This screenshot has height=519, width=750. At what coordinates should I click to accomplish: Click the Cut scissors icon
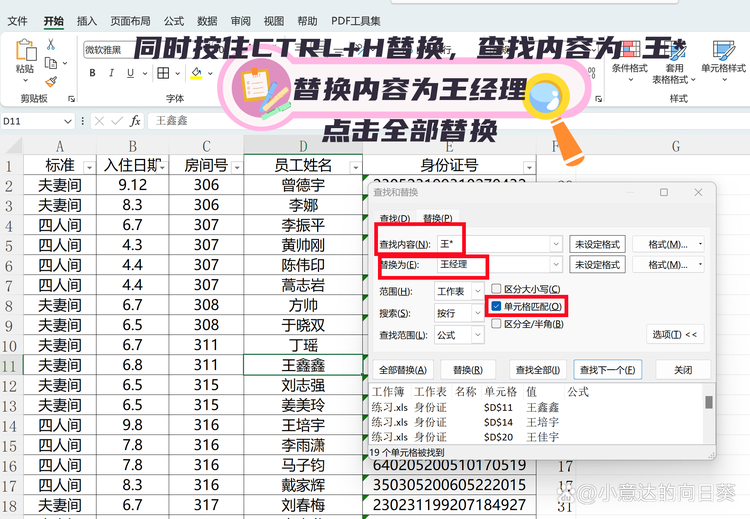[x=51, y=45]
